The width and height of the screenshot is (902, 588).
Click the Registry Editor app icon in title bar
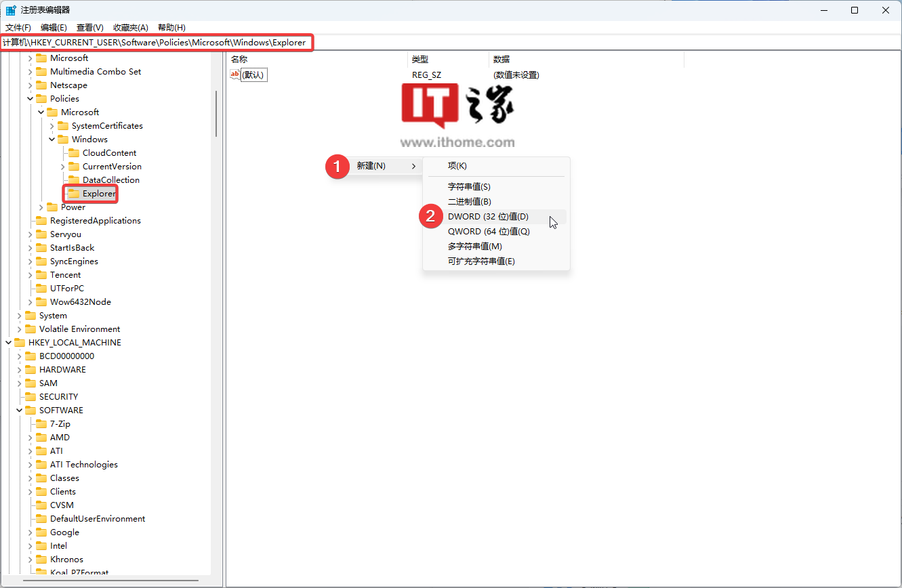[x=11, y=10]
